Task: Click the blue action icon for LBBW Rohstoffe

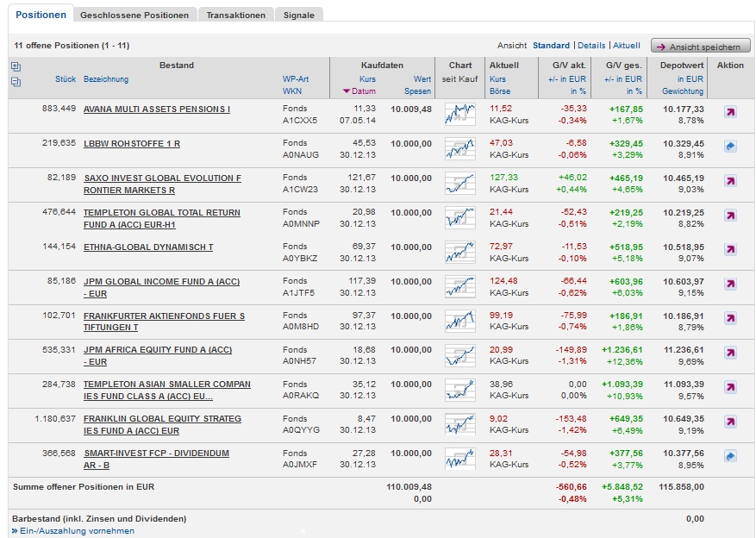Action: pyautogui.click(x=729, y=147)
